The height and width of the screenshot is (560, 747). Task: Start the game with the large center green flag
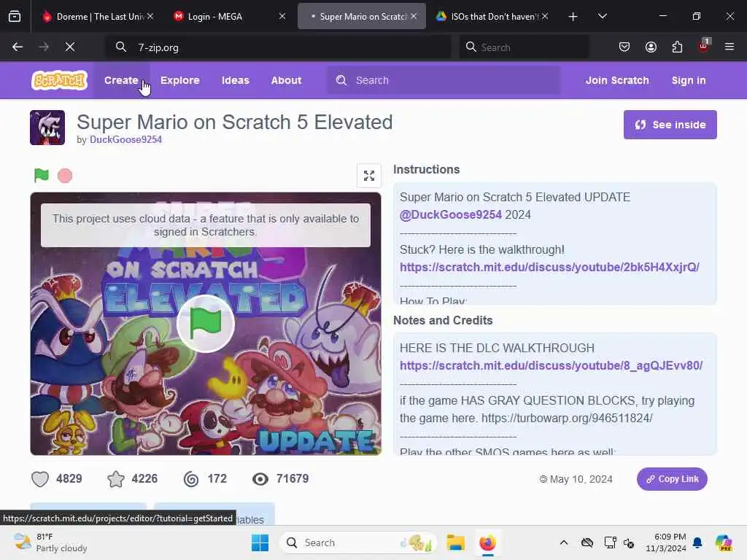(x=205, y=324)
